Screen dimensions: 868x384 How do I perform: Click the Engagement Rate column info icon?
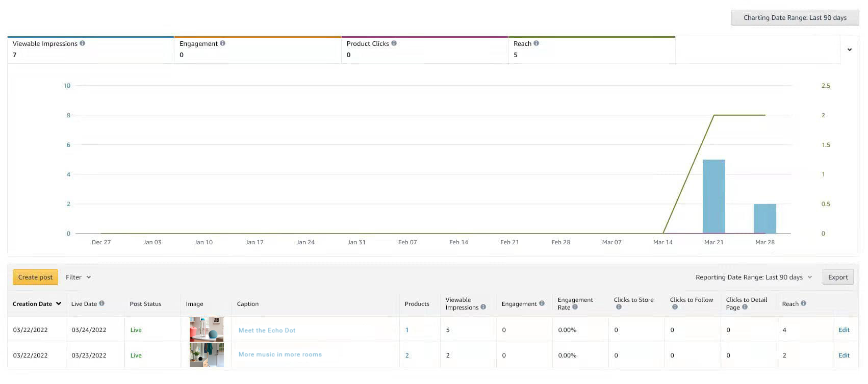point(575,307)
